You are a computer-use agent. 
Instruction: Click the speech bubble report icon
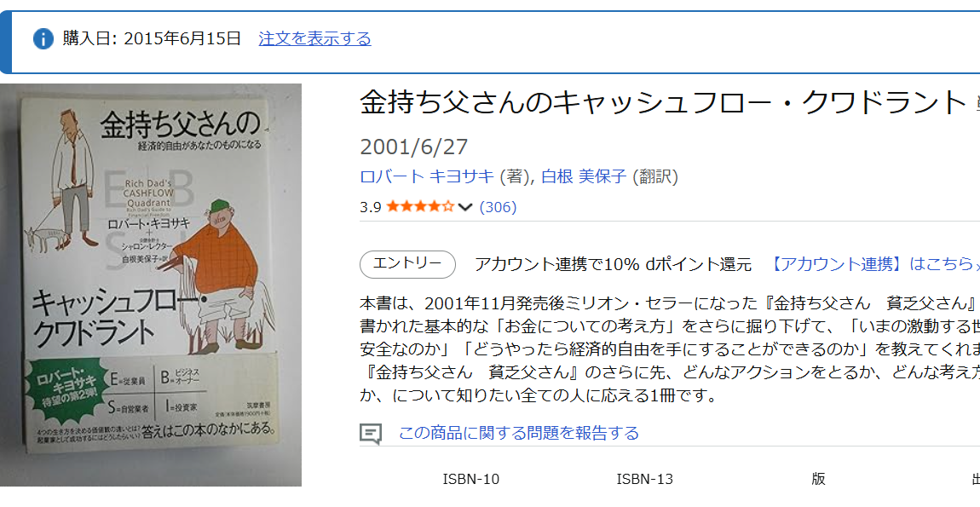[x=371, y=433]
